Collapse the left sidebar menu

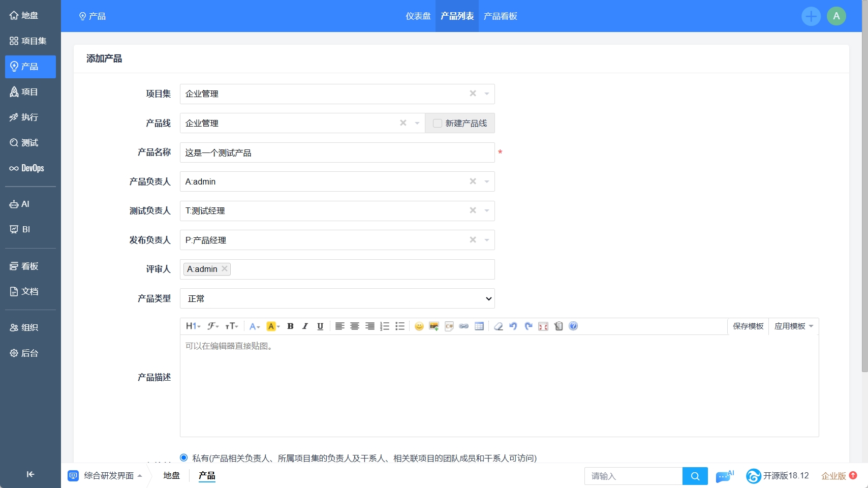point(30,474)
